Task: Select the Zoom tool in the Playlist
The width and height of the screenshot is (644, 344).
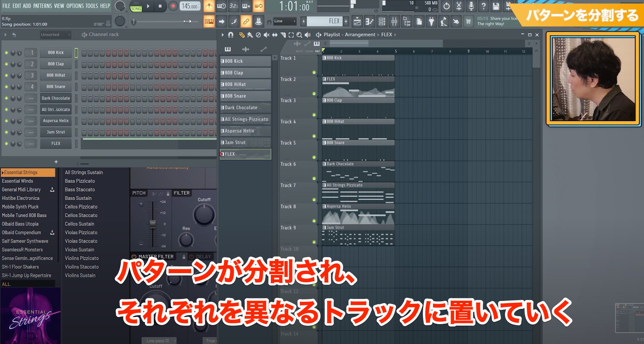Action: 299,35
